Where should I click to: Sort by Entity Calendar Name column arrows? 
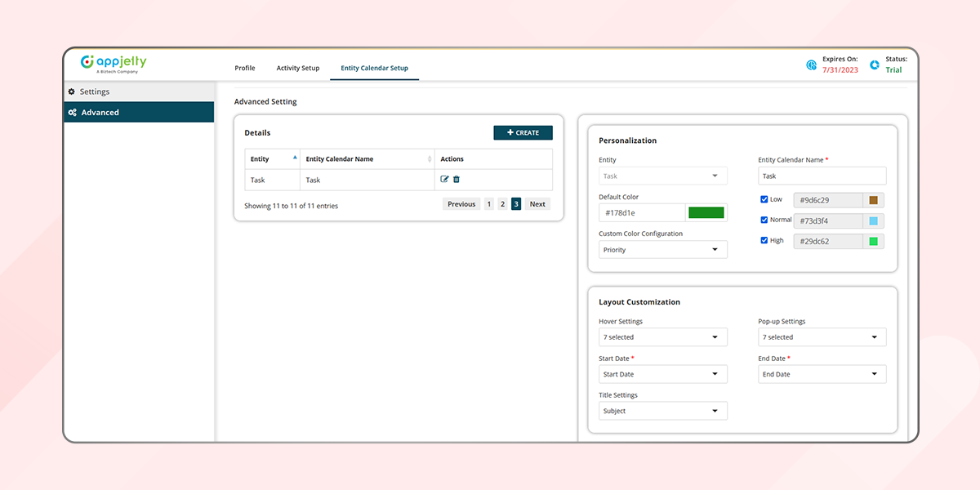pyautogui.click(x=430, y=159)
